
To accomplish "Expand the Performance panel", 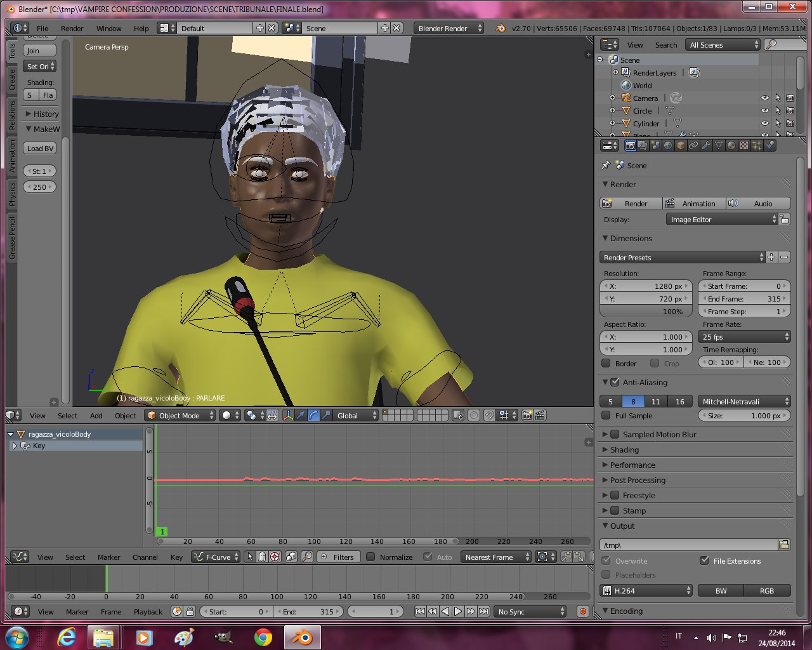I will tap(632, 465).
